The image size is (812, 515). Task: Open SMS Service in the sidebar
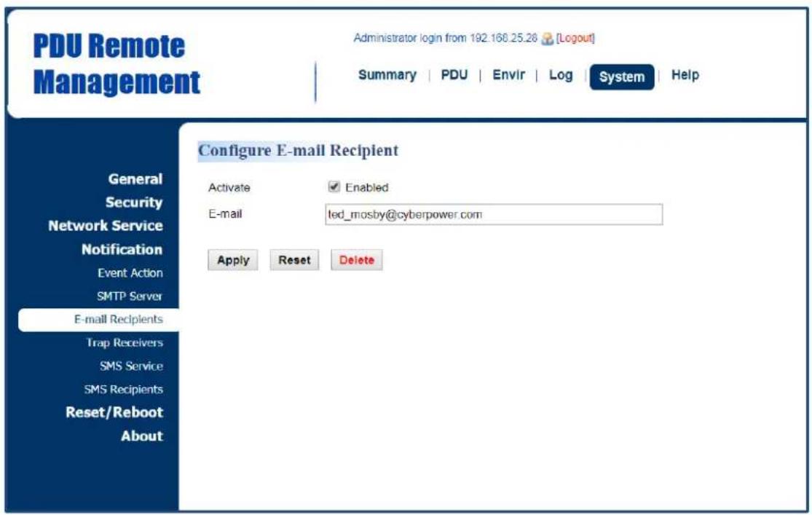[132, 366]
